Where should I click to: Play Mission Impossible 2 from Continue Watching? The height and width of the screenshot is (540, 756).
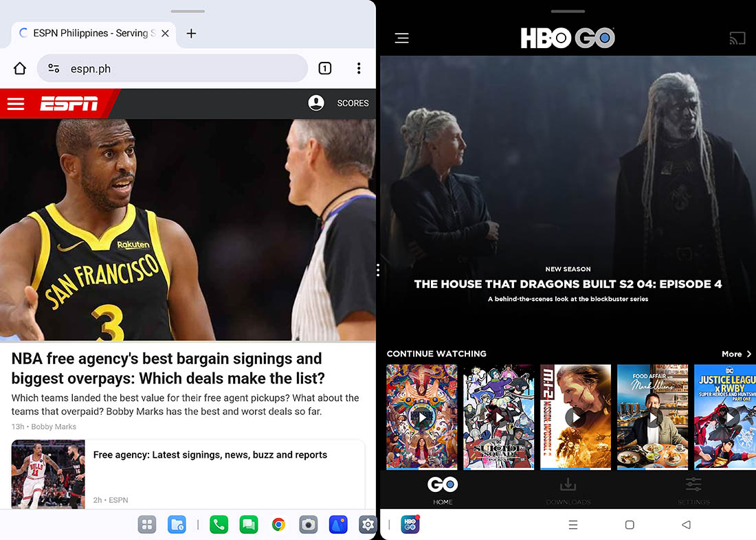click(x=576, y=416)
